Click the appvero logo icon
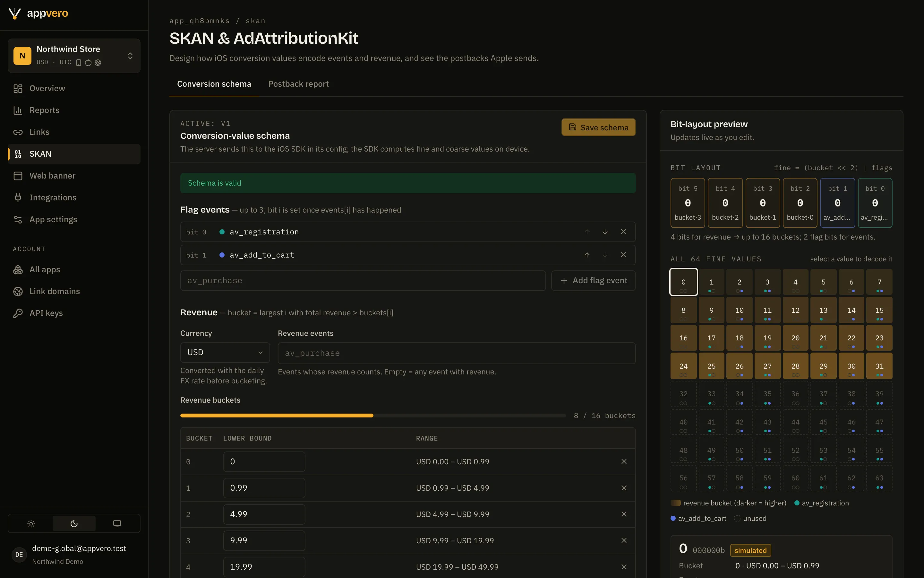The image size is (924, 578). click(14, 13)
